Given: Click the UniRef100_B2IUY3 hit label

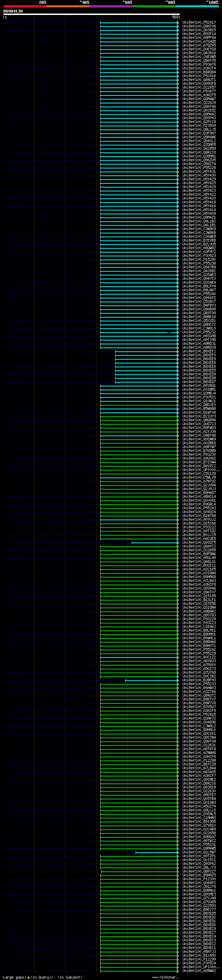Looking at the screenshot, I should [x=199, y=416].
